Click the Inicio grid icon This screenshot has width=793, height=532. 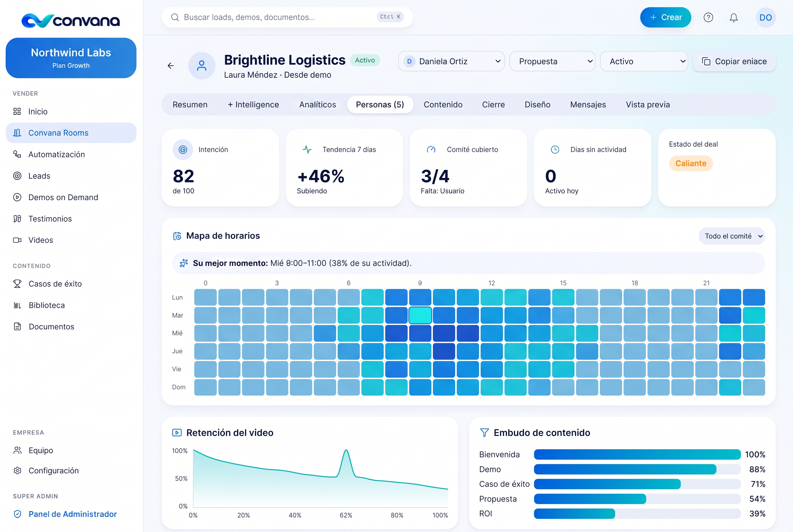tap(17, 111)
